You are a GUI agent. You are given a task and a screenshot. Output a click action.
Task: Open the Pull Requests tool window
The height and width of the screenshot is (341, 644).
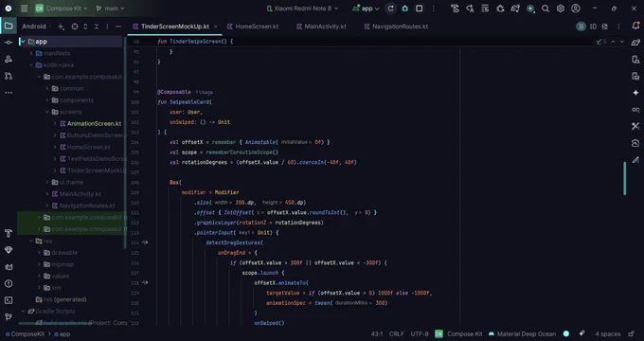click(9, 76)
